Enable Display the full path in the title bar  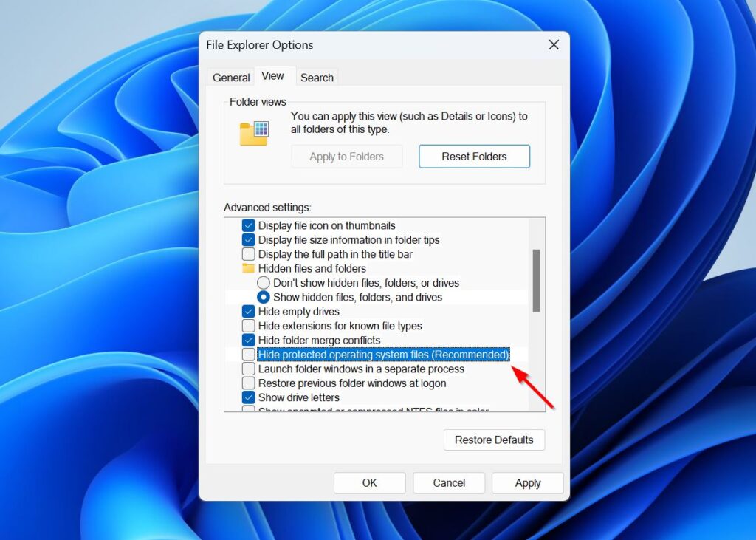249,254
